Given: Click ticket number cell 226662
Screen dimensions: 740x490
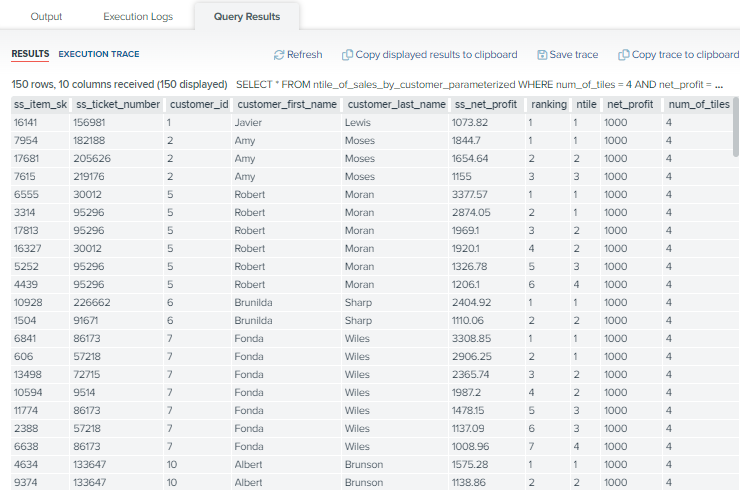Looking at the screenshot, I should coord(118,303).
